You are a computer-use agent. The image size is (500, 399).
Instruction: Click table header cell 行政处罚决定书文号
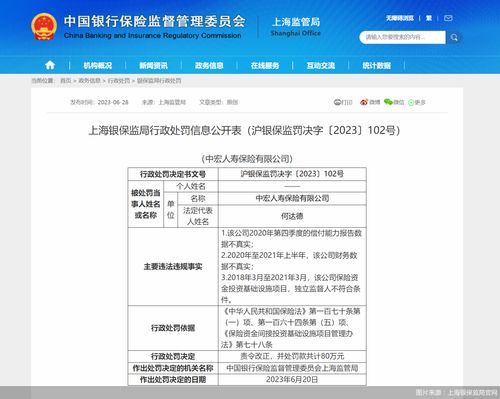point(173,174)
